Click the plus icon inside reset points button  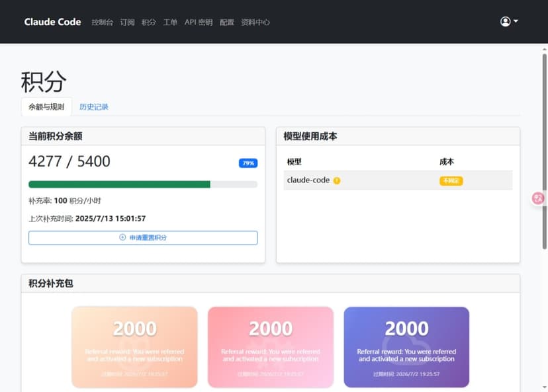click(x=122, y=237)
